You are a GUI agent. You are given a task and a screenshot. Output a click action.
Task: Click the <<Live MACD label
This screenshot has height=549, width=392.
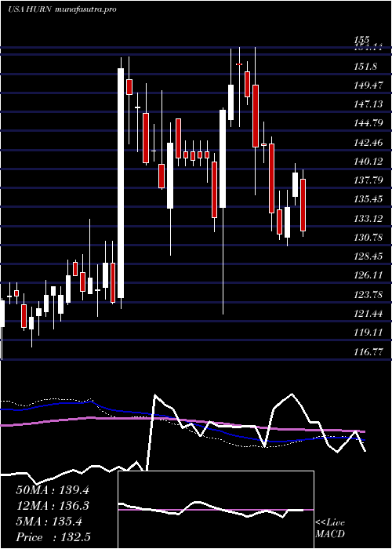(x=330, y=529)
